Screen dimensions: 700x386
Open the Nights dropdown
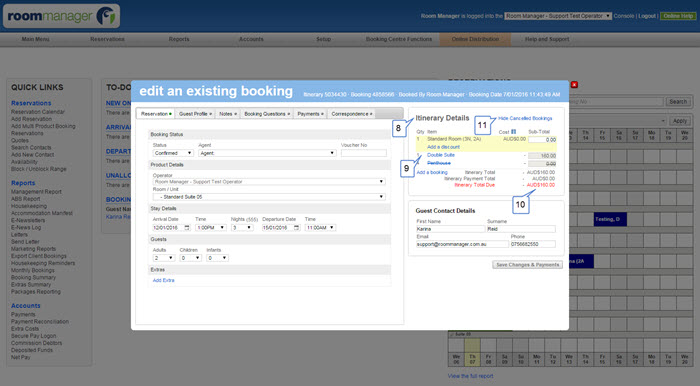(242, 228)
